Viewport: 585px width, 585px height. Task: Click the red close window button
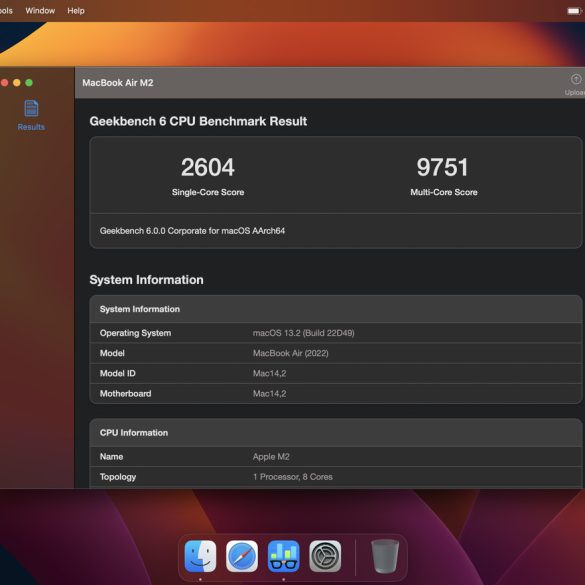4,82
